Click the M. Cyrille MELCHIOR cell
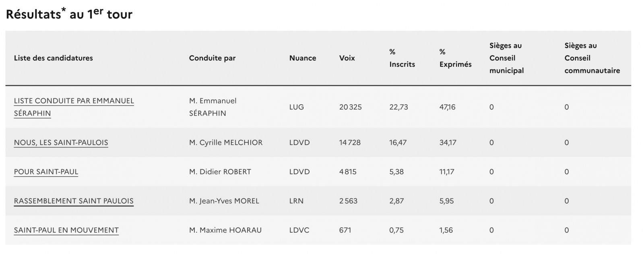 (225, 142)
